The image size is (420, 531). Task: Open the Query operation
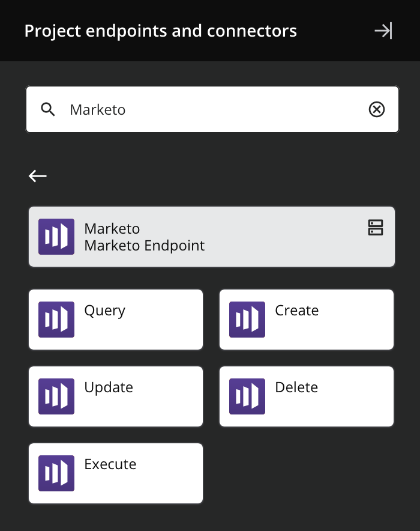tap(116, 319)
